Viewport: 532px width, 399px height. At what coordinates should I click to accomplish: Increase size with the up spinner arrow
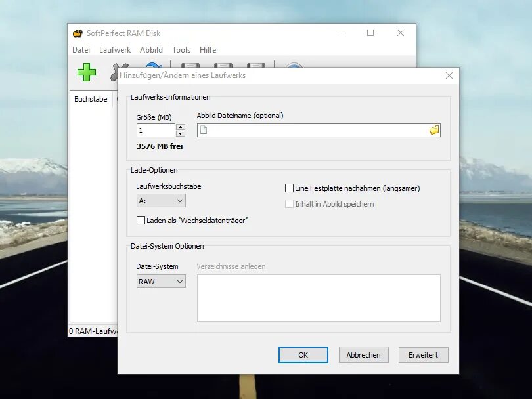[181, 127]
